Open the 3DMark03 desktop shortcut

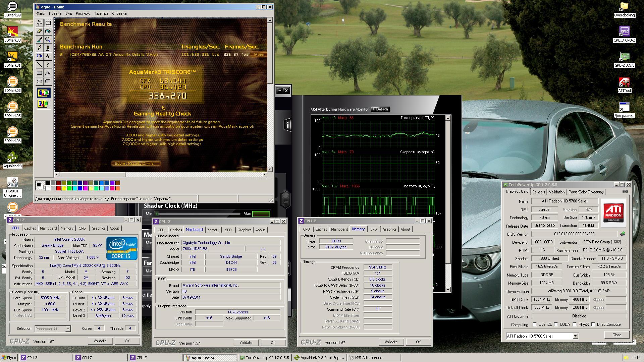tap(12, 84)
